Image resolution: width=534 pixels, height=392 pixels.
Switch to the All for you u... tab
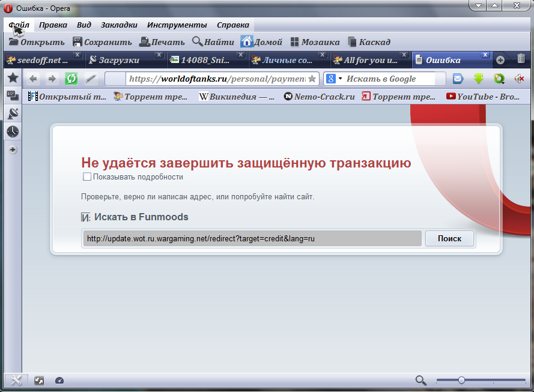(x=371, y=60)
